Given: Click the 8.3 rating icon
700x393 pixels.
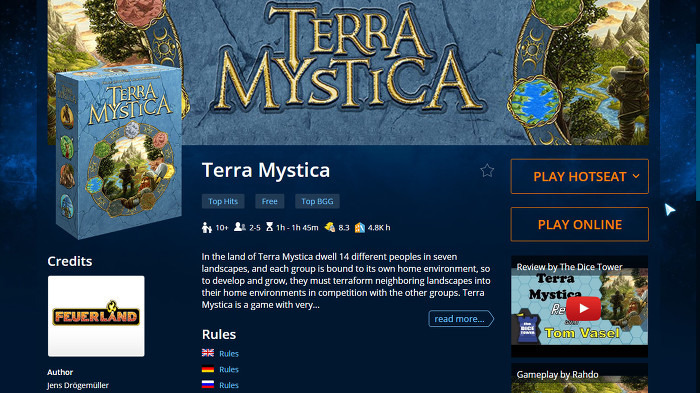Looking at the screenshot, I should tap(330, 227).
